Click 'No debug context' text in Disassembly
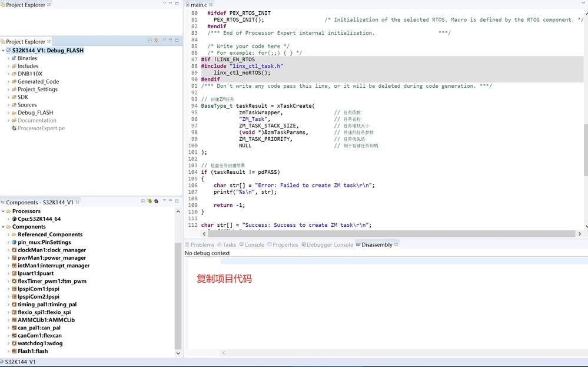This screenshot has height=367, width=588. coord(207,253)
